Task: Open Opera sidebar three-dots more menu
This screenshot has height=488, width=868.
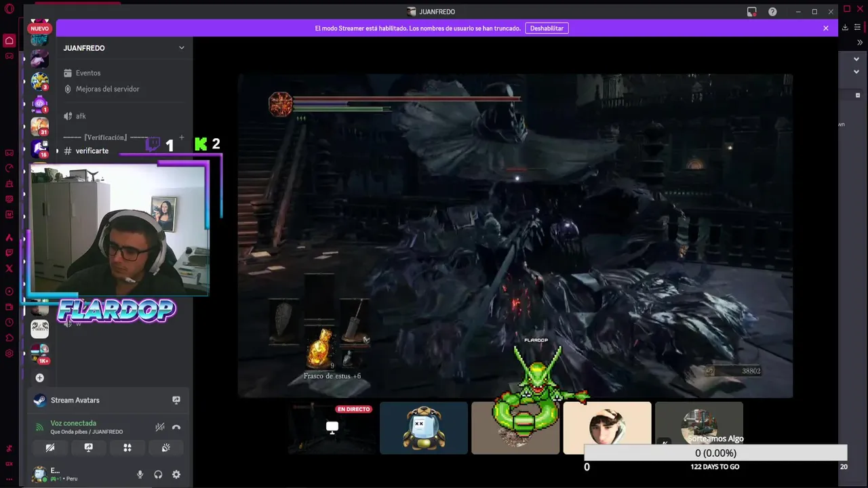Action: click(x=9, y=479)
